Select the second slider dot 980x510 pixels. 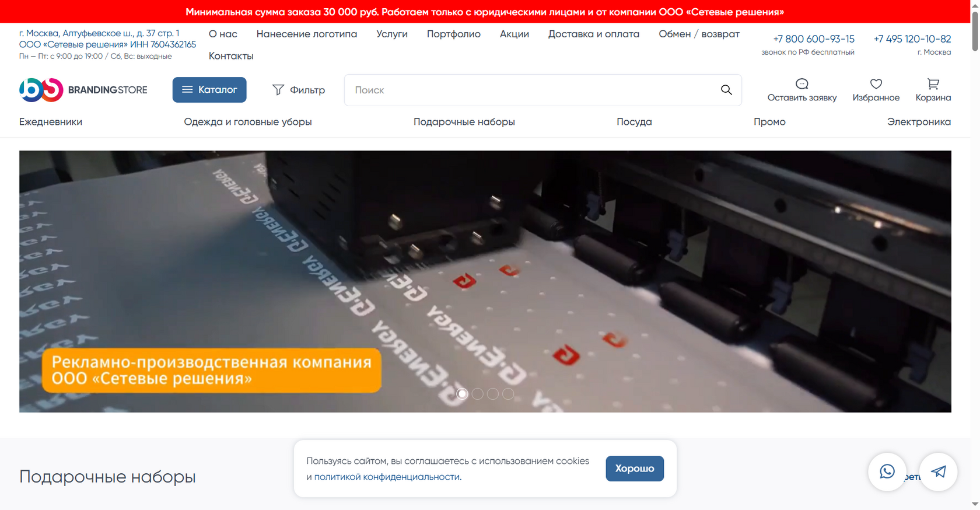[477, 394]
